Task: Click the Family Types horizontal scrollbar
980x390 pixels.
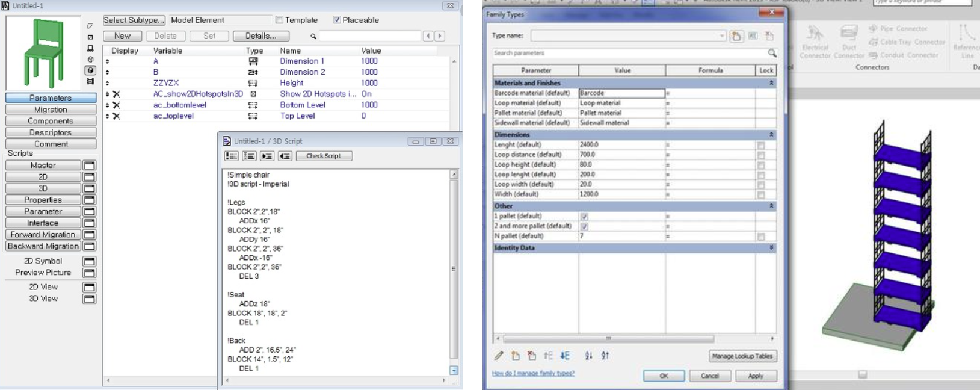Action: click(608, 339)
